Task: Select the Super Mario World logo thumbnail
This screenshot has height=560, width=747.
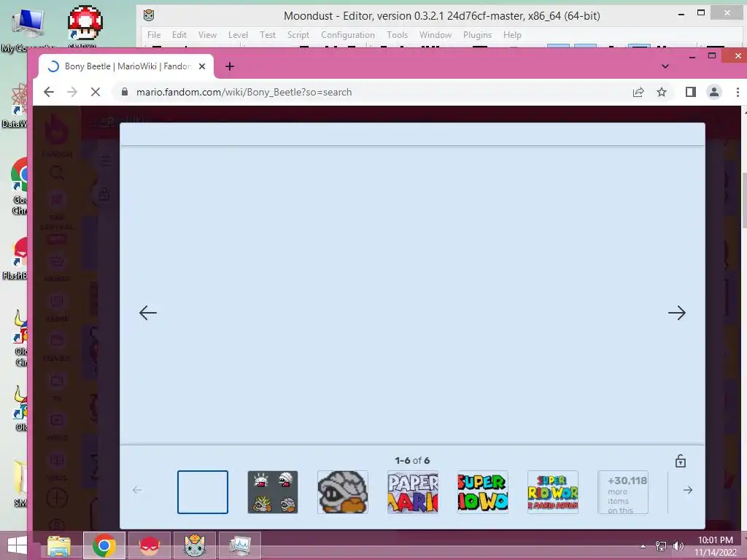Action: [483, 492]
